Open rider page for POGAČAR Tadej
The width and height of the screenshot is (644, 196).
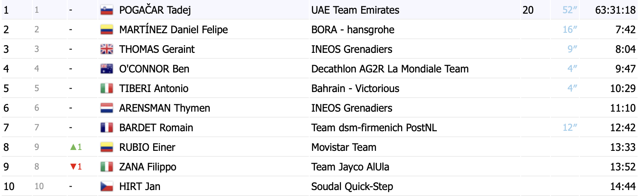click(155, 10)
